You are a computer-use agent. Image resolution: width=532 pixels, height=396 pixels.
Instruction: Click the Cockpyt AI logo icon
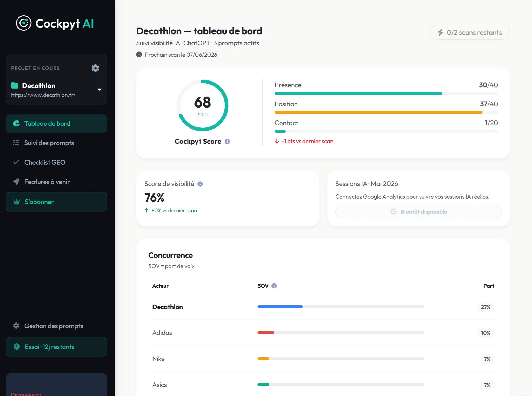[x=24, y=23]
